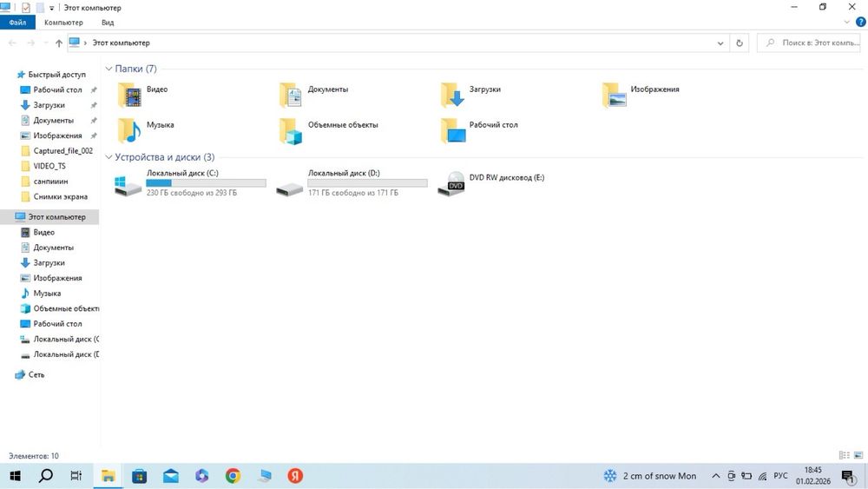
Task: Click C: drive free space bar
Action: pos(206,182)
